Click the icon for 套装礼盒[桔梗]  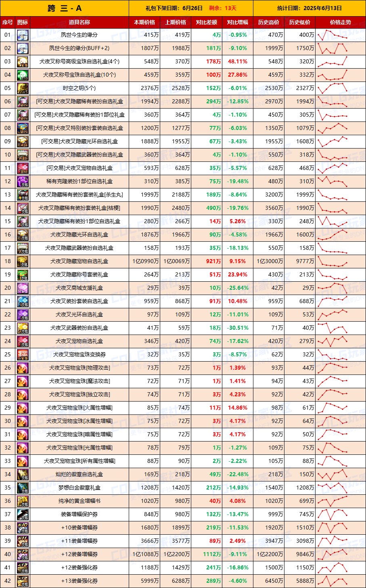(x=23, y=208)
